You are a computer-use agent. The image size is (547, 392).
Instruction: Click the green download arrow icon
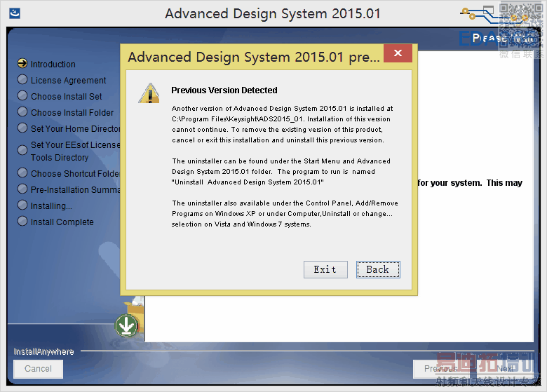(x=127, y=325)
